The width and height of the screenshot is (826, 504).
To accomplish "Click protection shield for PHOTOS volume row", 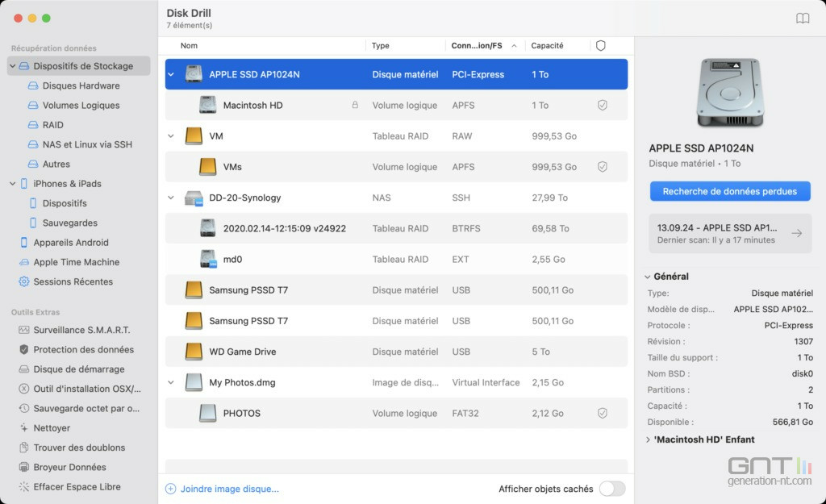I will coord(602,414).
